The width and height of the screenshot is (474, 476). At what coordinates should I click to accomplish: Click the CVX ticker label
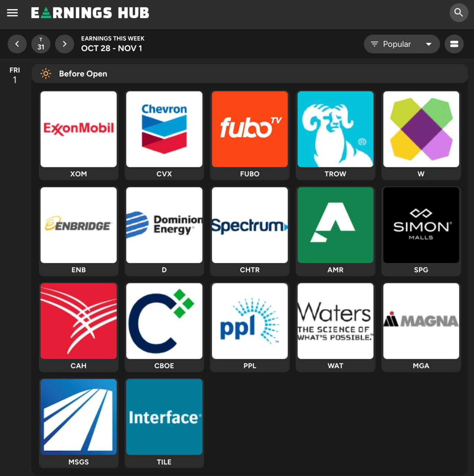164,174
